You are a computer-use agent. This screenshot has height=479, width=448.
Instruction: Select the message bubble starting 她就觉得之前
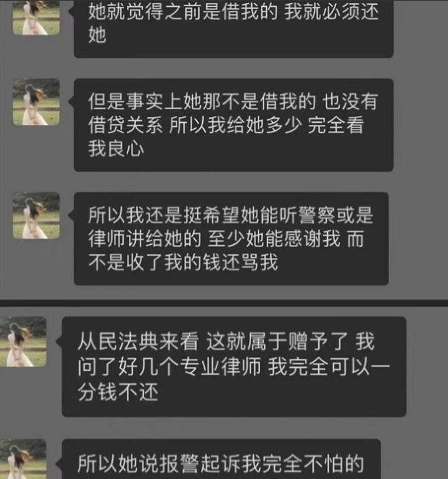pos(234,28)
